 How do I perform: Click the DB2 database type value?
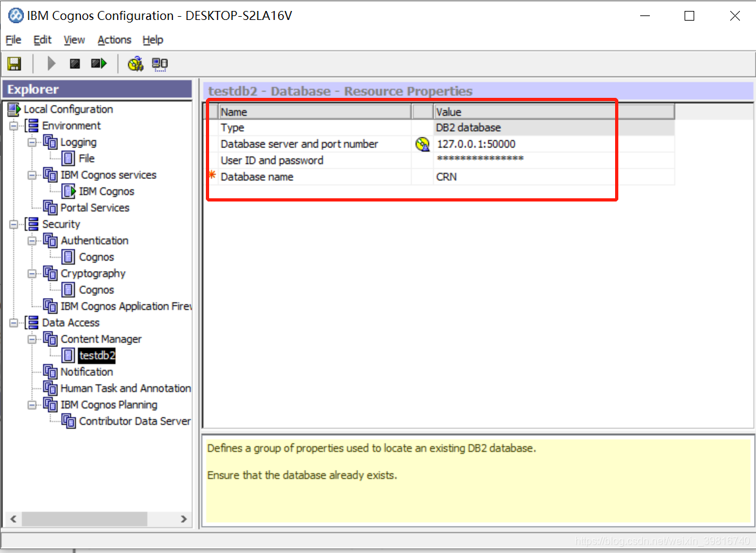(x=554, y=128)
